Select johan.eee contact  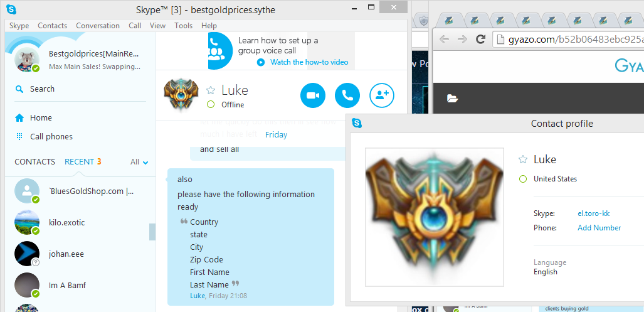tap(80, 254)
